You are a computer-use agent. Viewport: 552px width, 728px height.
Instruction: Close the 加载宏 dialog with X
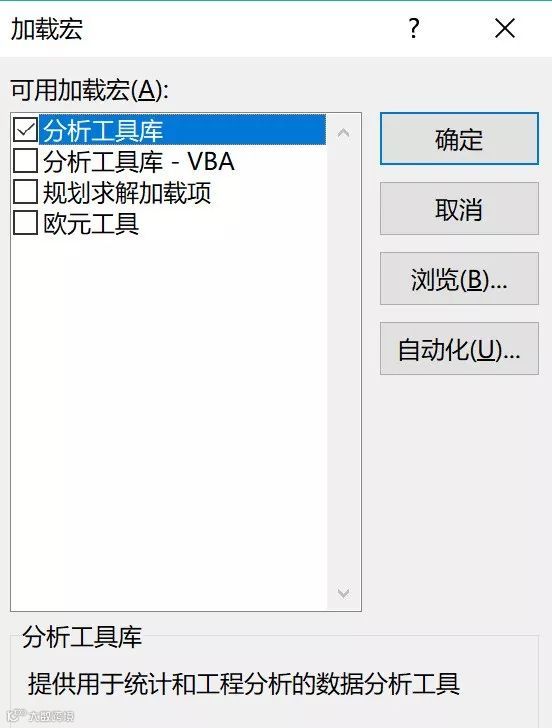click(x=505, y=28)
